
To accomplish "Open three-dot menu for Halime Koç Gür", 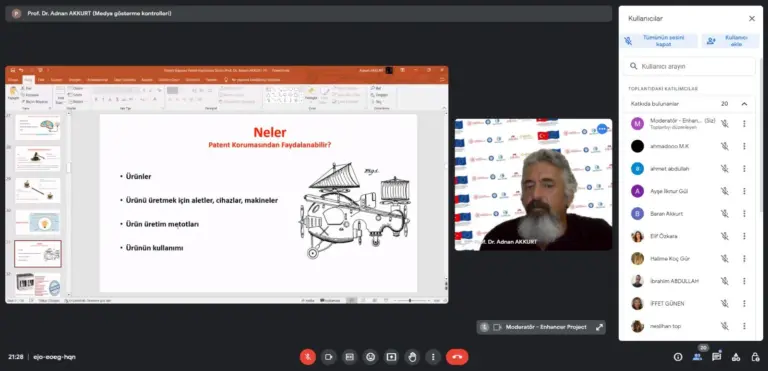I will 744,258.
